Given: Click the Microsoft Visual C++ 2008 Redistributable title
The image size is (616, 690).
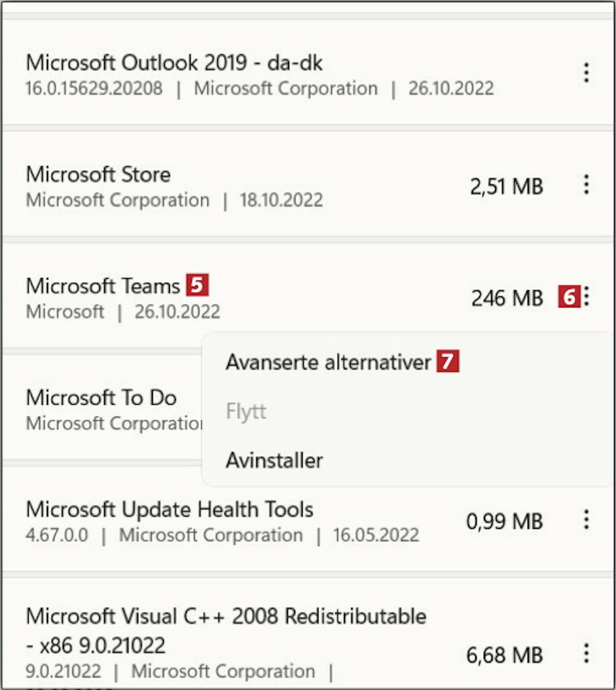Looking at the screenshot, I should pos(226,617).
